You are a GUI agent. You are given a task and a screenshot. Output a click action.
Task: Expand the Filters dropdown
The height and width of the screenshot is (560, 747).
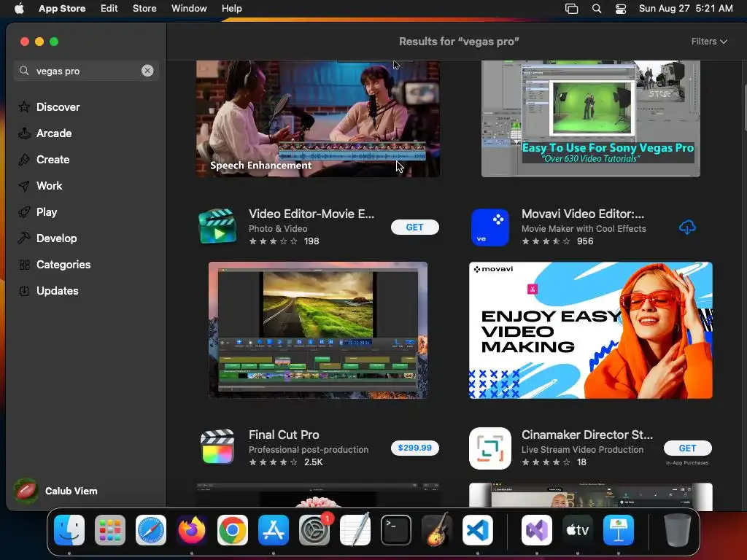click(x=709, y=42)
